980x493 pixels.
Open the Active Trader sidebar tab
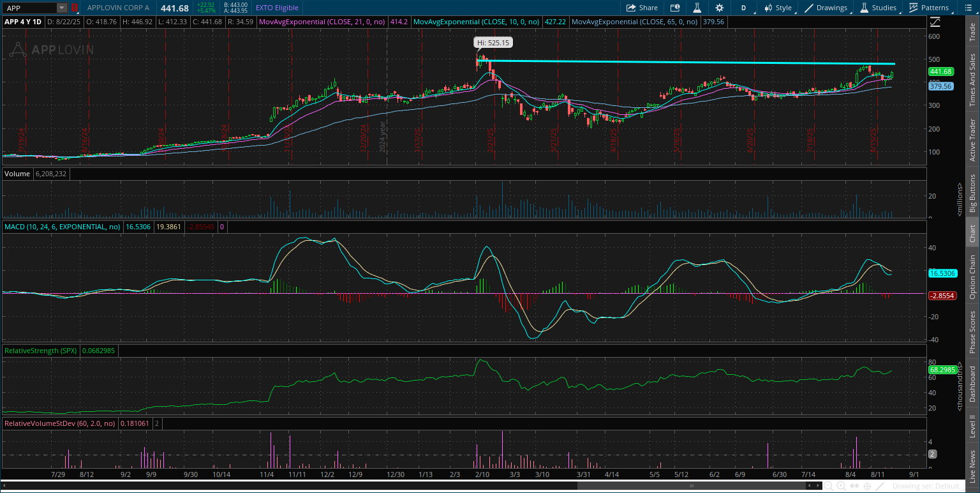point(972,140)
